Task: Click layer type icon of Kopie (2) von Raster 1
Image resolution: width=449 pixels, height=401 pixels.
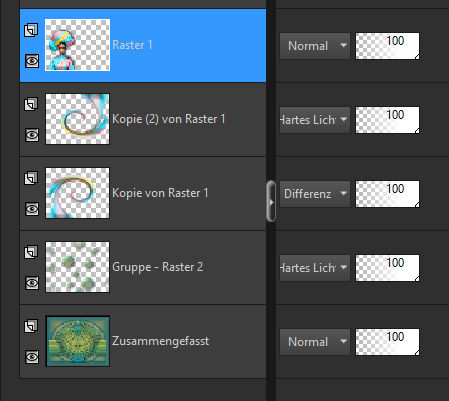Action: pos(31,104)
